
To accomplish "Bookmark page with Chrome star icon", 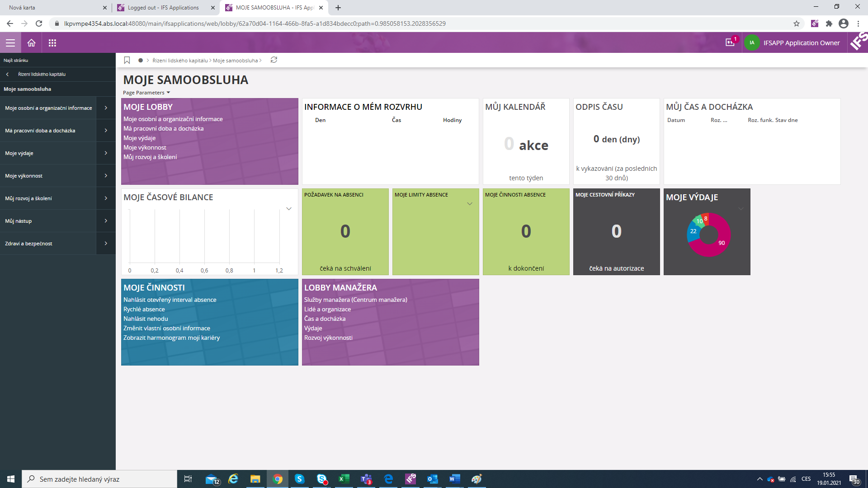I will click(796, 23).
